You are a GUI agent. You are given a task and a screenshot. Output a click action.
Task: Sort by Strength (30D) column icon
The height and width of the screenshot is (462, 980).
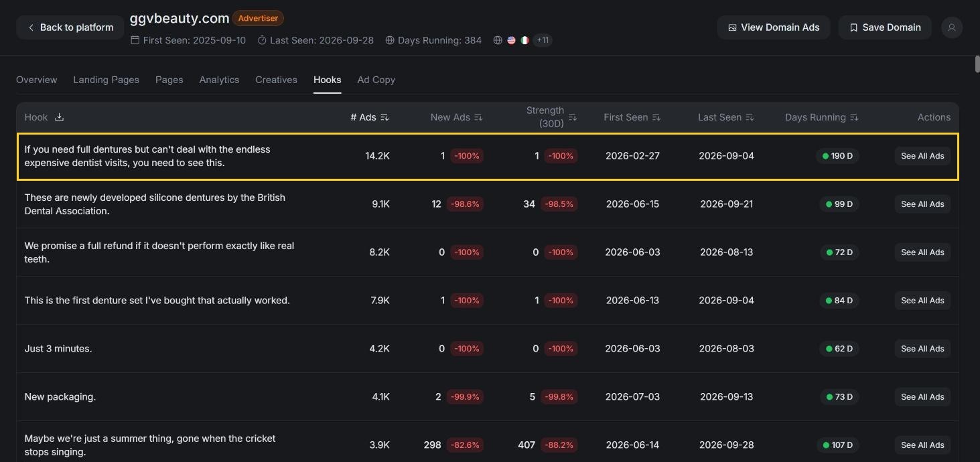(x=572, y=117)
